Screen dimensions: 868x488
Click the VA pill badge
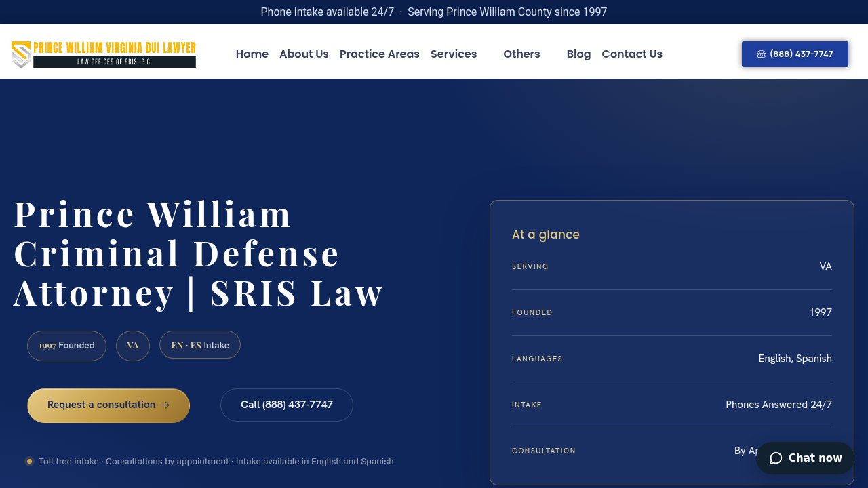pos(133,346)
